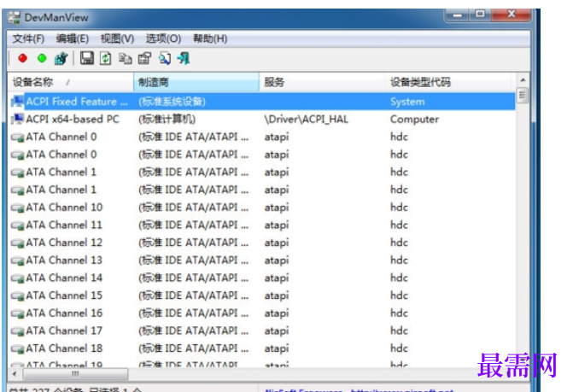Viewport: 573px width, 392px height.
Task: Click the green Enable Selected Devices icon
Action: [42, 58]
